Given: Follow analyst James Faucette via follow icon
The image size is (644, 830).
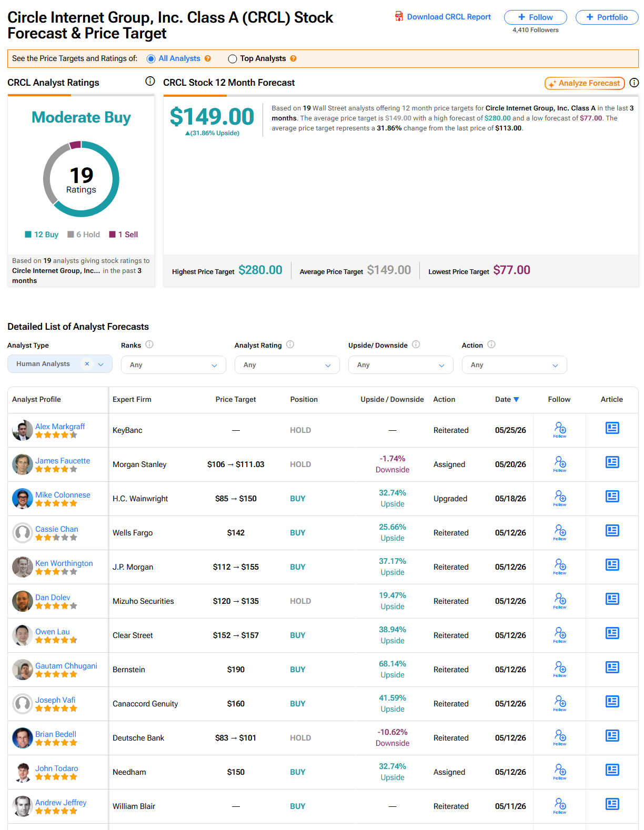Looking at the screenshot, I should pyautogui.click(x=560, y=464).
